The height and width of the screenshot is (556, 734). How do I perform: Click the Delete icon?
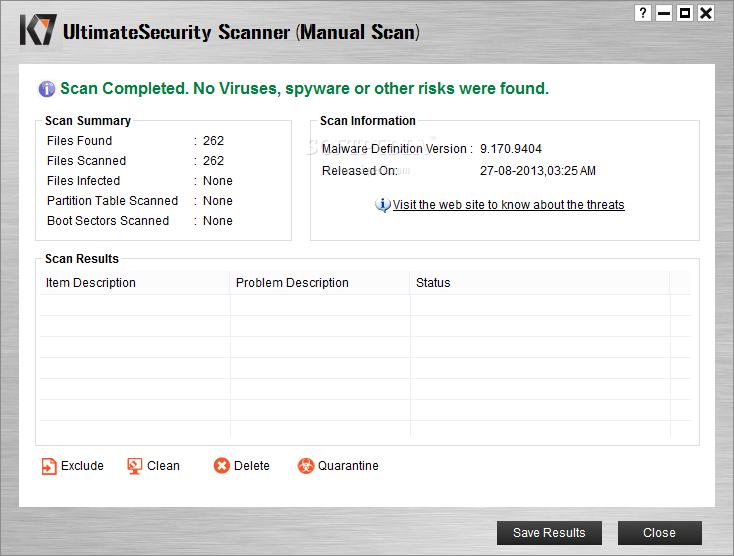pyautogui.click(x=222, y=466)
